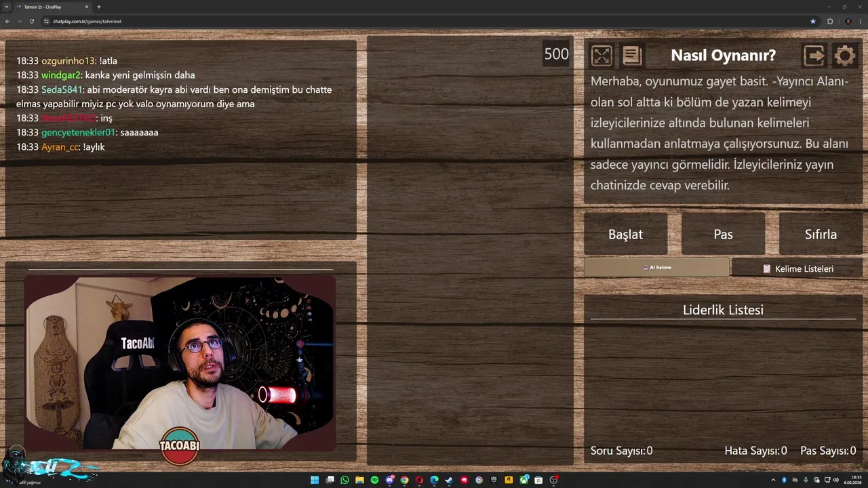Click gencyetenekler01's chat username
This screenshot has width=868, height=488.
[78, 132]
